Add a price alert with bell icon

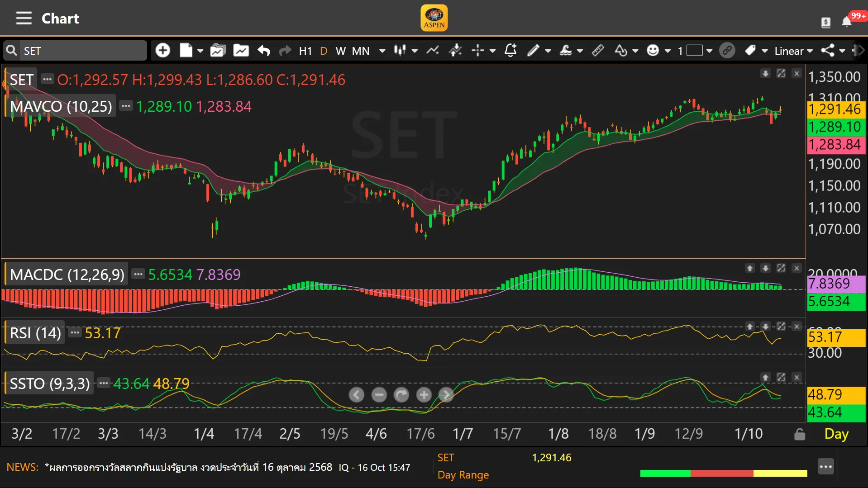click(x=510, y=50)
